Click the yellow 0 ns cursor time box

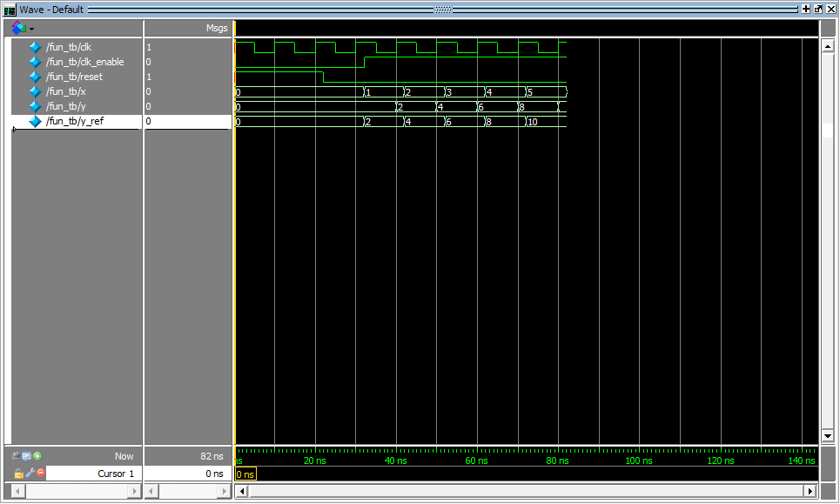tap(245, 474)
